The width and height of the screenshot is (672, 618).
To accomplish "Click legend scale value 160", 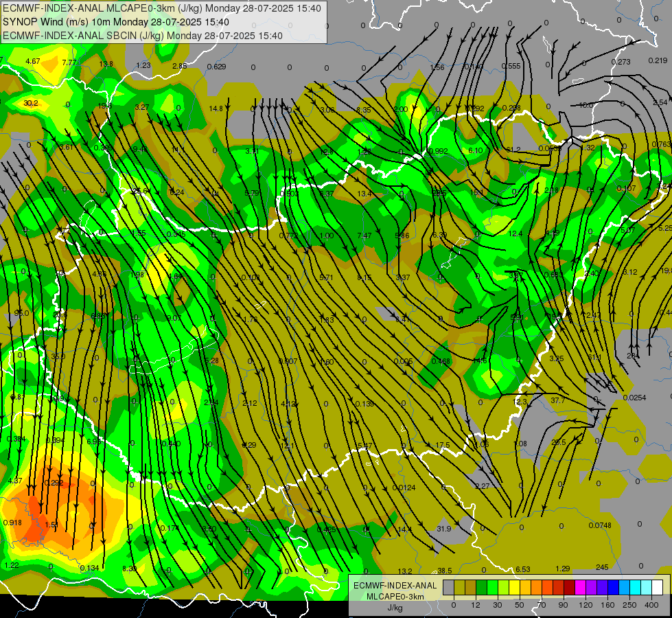I will coord(607,605).
